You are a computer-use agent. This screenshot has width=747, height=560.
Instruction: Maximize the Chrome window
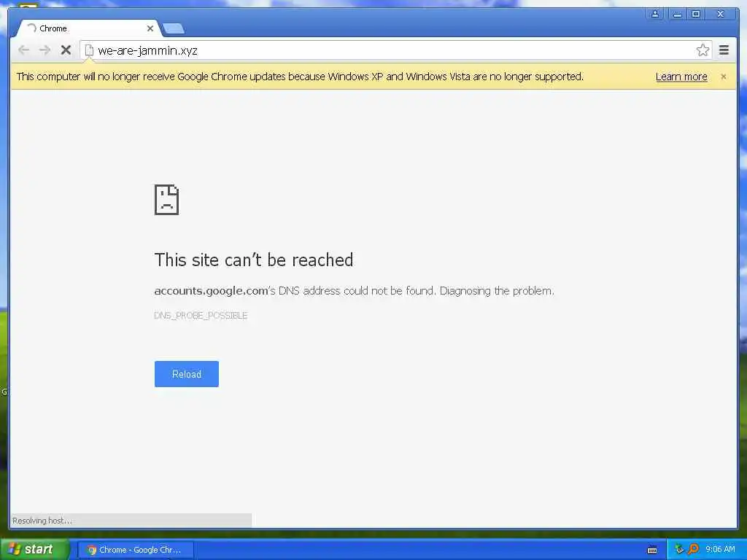(696, 14)
